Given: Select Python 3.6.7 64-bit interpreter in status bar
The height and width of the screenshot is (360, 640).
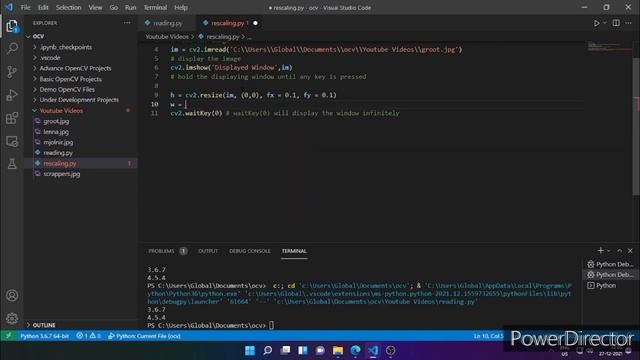Looking at the screenshot, I should pos(44,336).
